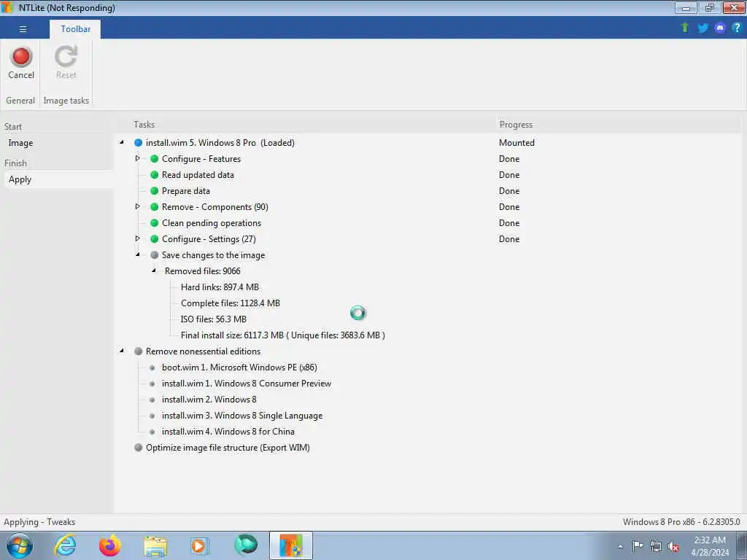Open the hamburger menu
This screenshot has width=747, height=560.
pyautogui.click(x=23, y=29)
